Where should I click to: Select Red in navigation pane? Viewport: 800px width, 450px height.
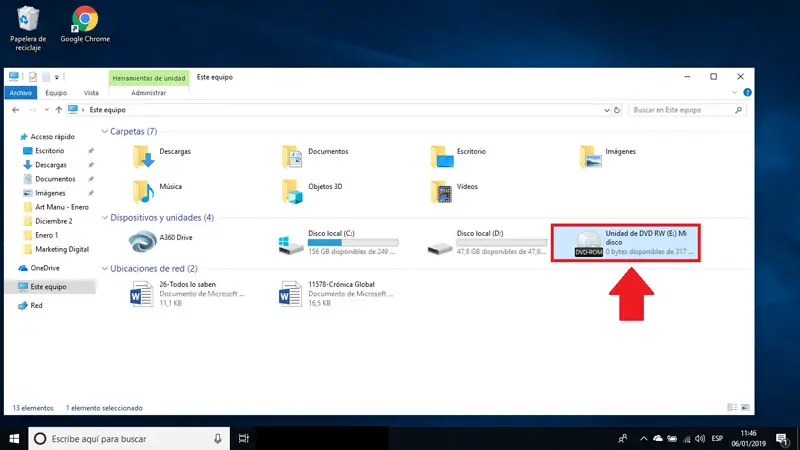36,305
